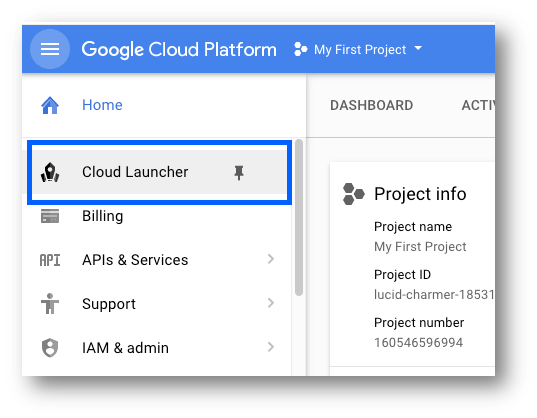537x418 pixels.
Task: Click the API icon in sidebar
Action: pos(50,260)
